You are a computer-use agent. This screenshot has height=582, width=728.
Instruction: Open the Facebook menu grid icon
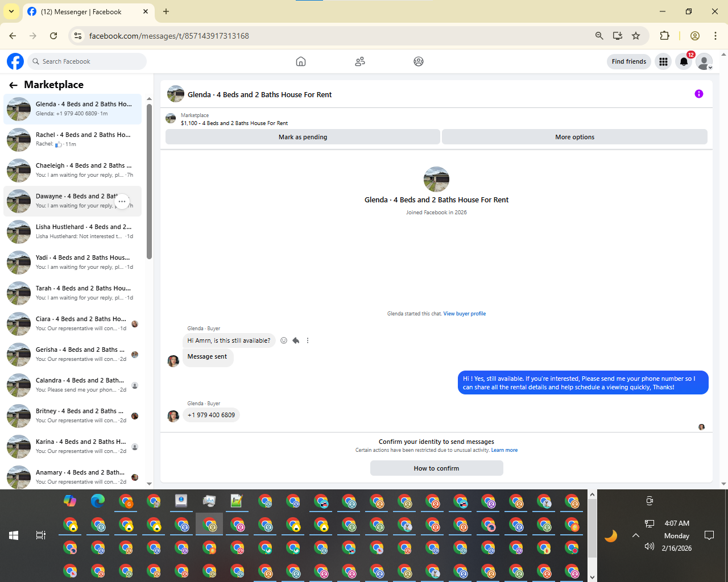tap(663, 61)
